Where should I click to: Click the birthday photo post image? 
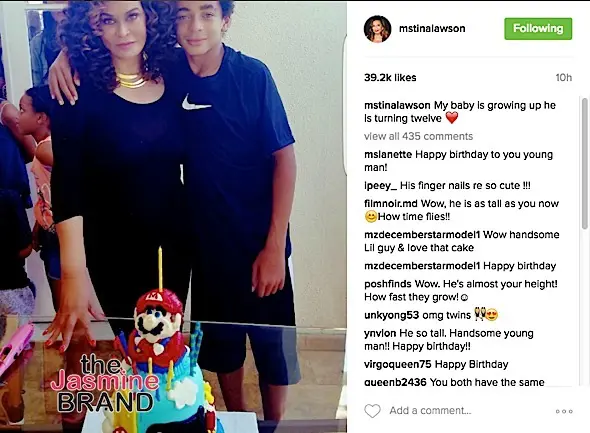tap(173, 217)
